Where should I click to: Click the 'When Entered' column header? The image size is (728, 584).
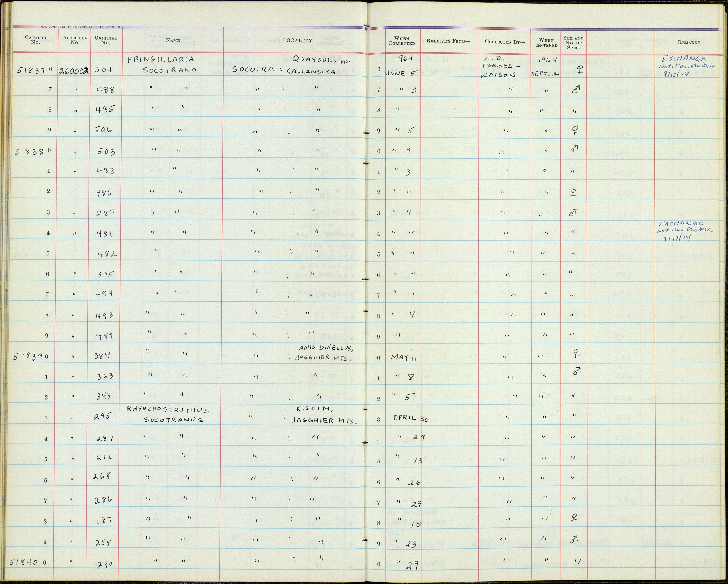pos(546,43)
